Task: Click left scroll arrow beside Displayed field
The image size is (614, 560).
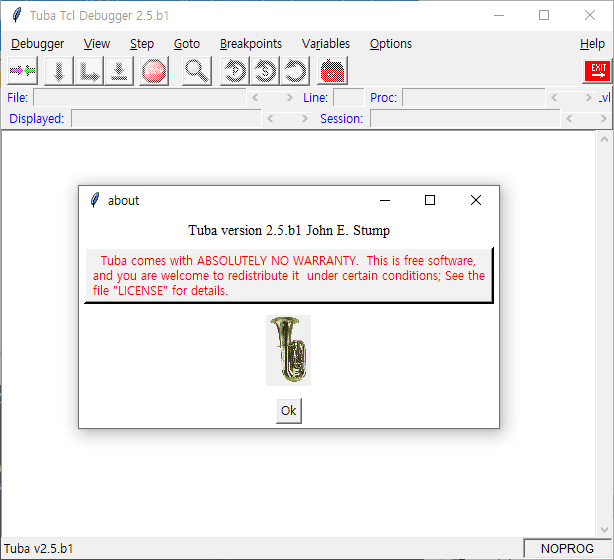Action: (270, 119)
